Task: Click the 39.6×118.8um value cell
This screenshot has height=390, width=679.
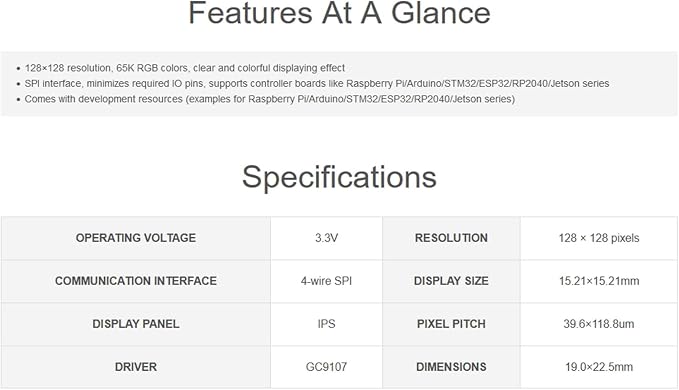Action: pyautogui.click(x=599, y=324)
